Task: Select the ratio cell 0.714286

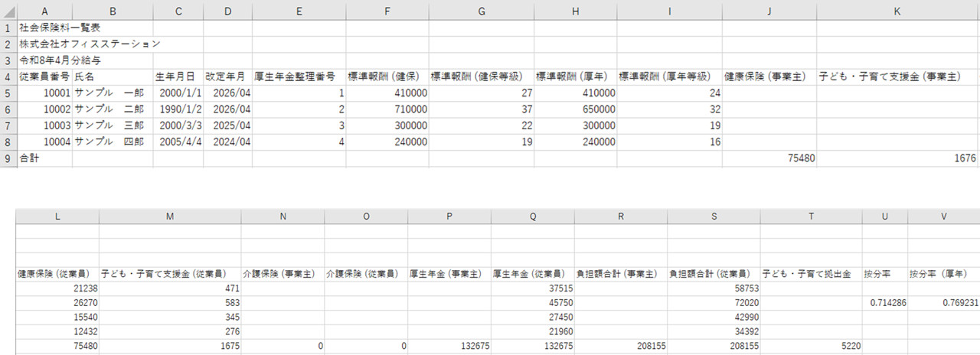Action: (x=885, y=303)
